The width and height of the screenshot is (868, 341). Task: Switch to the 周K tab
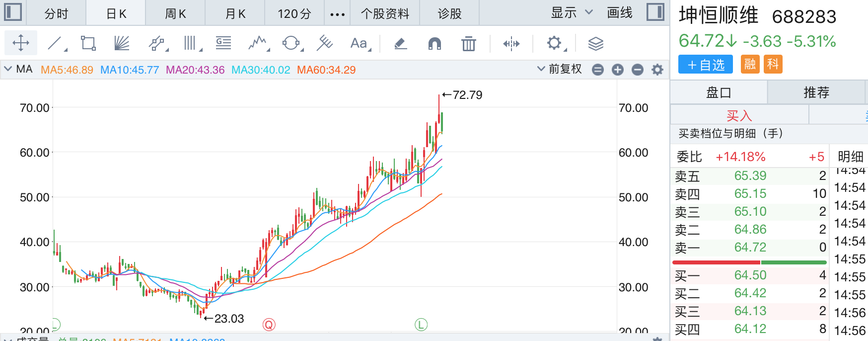(x=175, y=13)
